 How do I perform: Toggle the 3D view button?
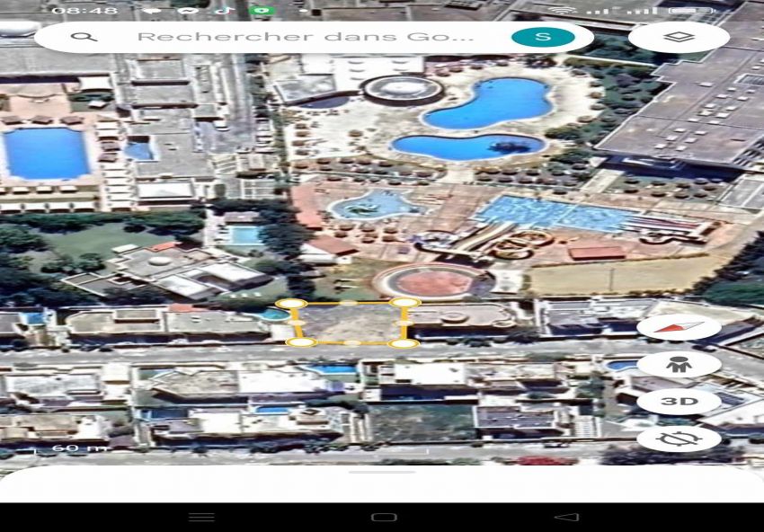679,401
